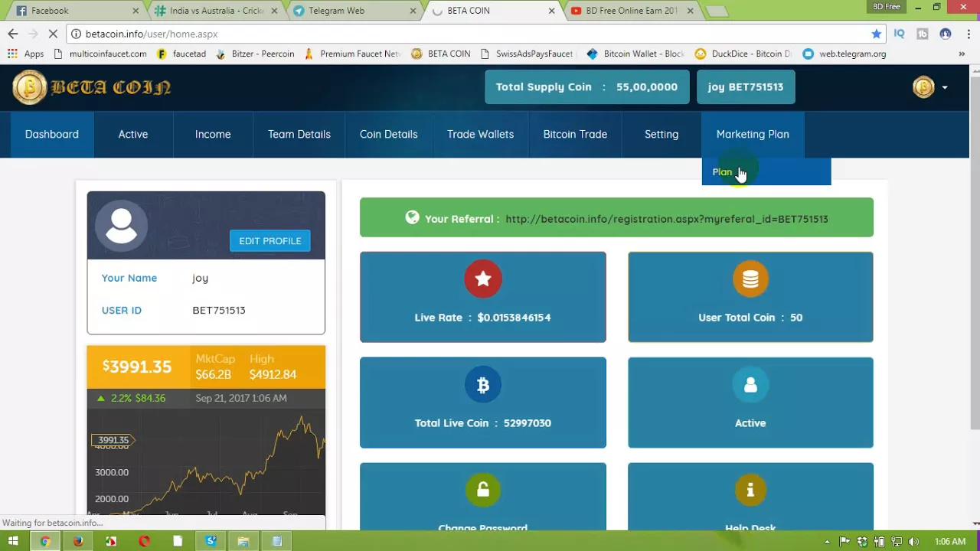Click the referral registration link
The height and width of the screenshot is (551, 980).
tap(667, 219)
